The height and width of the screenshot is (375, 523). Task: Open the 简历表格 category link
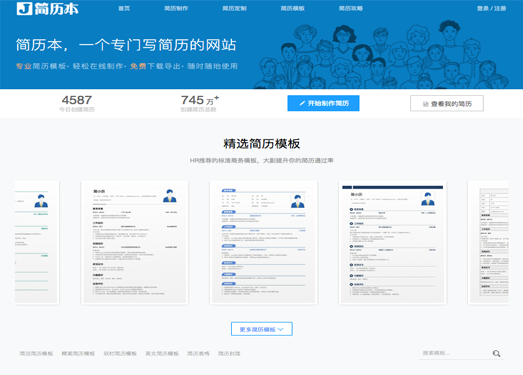pos(198,353)
